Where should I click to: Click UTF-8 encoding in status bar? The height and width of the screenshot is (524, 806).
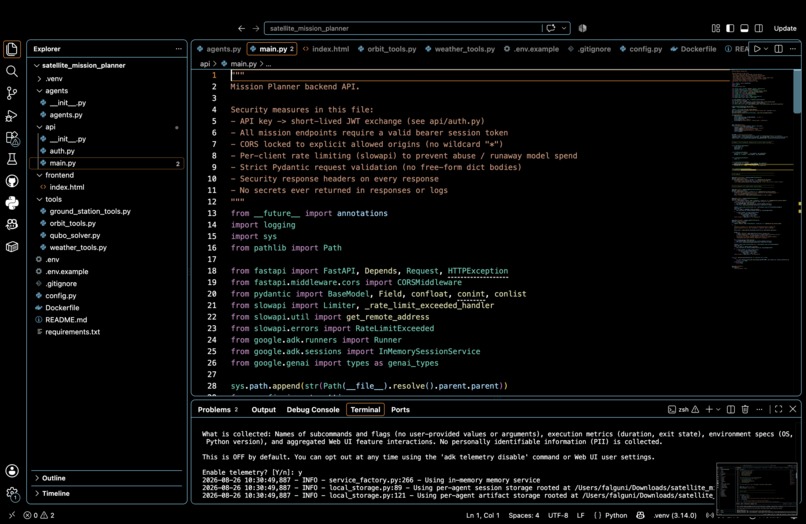(x=558, y=515)
